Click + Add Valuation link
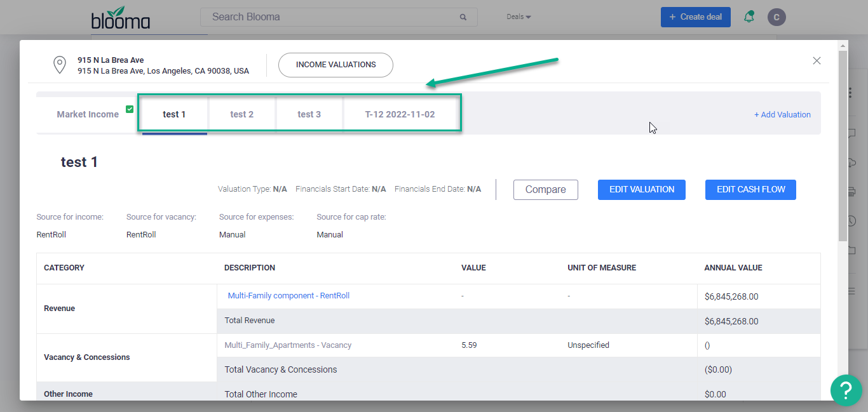Image resolution: width=868 pixels, height=412 pixels. (x=782, y=115)
